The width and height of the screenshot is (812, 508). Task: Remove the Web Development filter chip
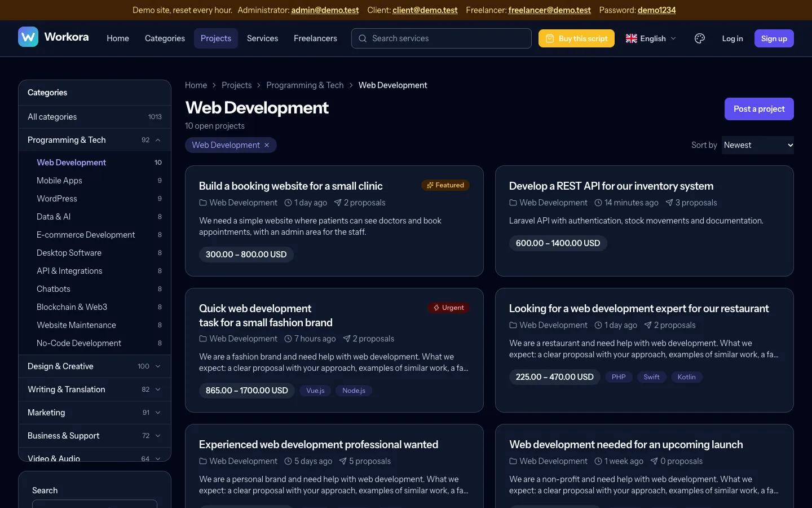[267, 145]
